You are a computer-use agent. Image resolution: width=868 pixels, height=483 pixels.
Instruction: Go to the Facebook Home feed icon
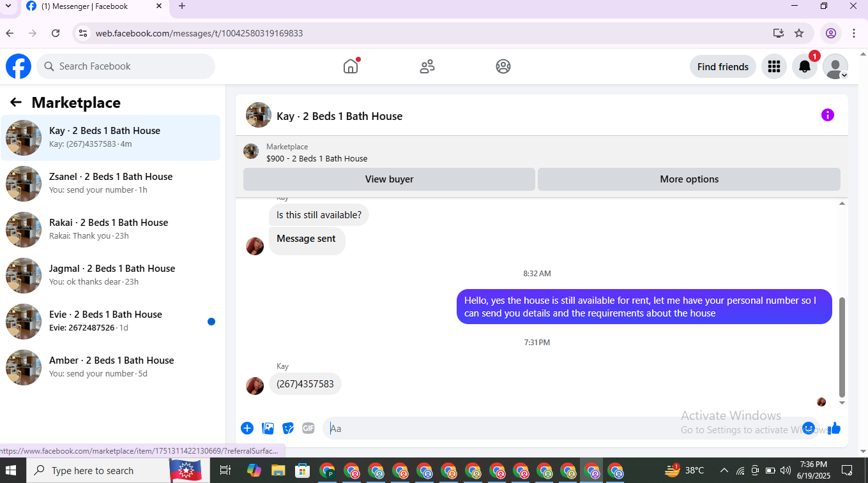[x=351, y=66]
